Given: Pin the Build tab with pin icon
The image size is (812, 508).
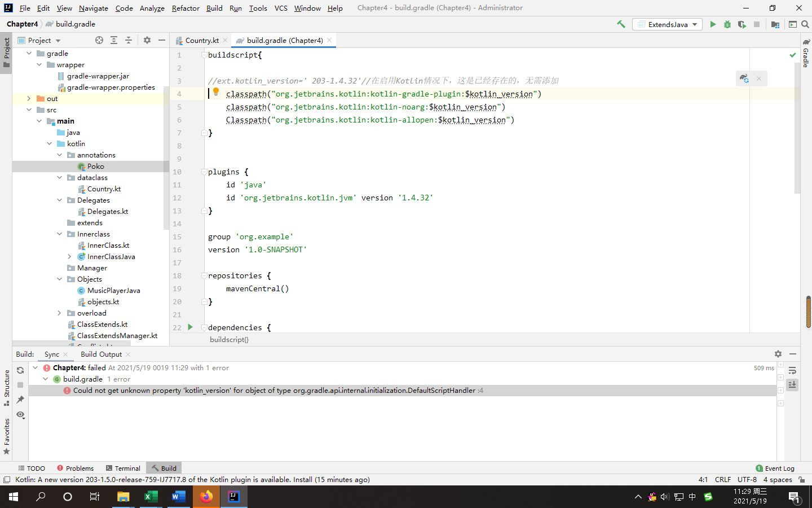Looking at the screenshot, I should click(20, 400).
